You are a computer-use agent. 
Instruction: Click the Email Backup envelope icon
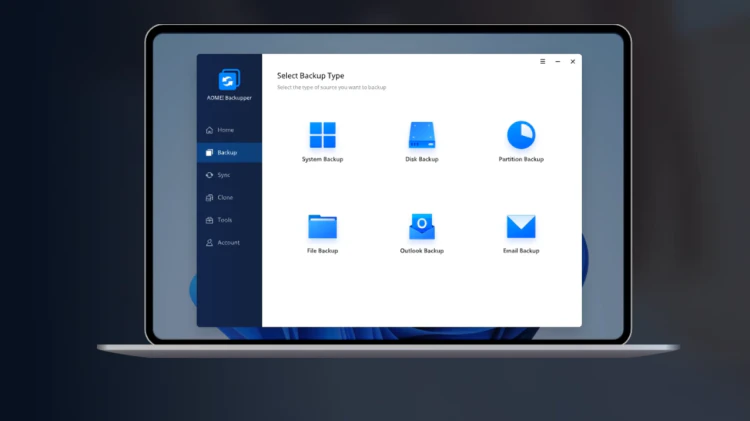[521, 227]
